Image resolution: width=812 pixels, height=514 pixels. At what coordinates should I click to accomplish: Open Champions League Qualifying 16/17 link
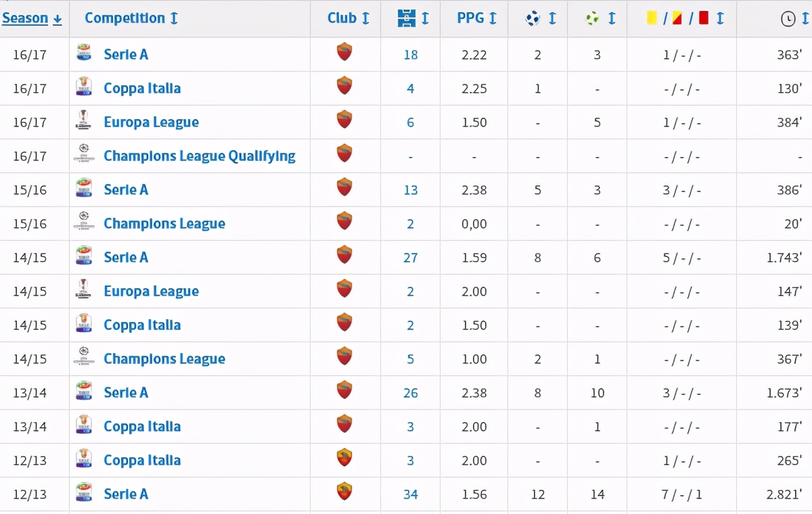[x=199, y=156]
